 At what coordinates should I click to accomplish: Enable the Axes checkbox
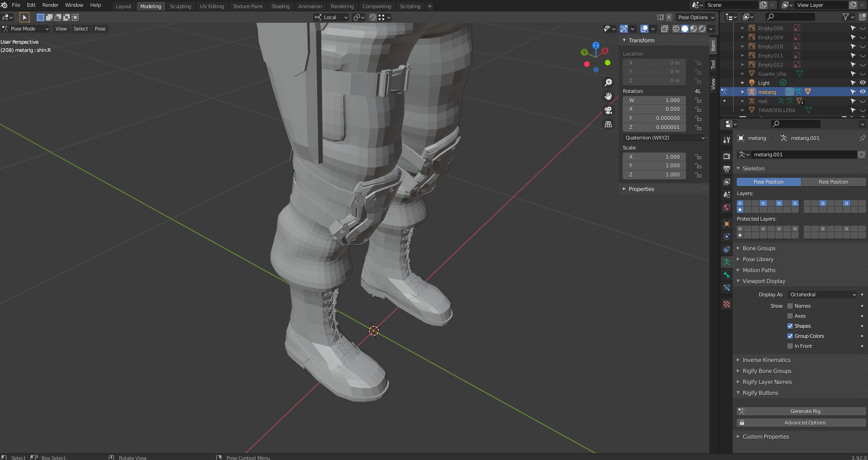click(790, 316)
